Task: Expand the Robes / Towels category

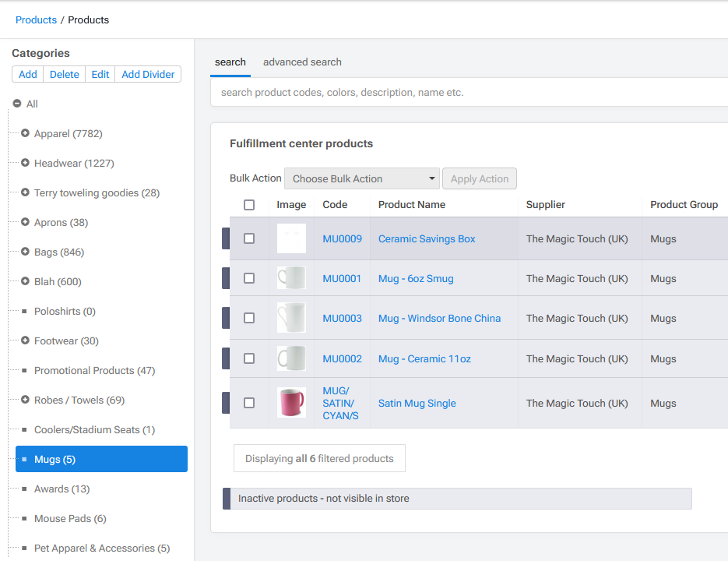Action: 25,400
